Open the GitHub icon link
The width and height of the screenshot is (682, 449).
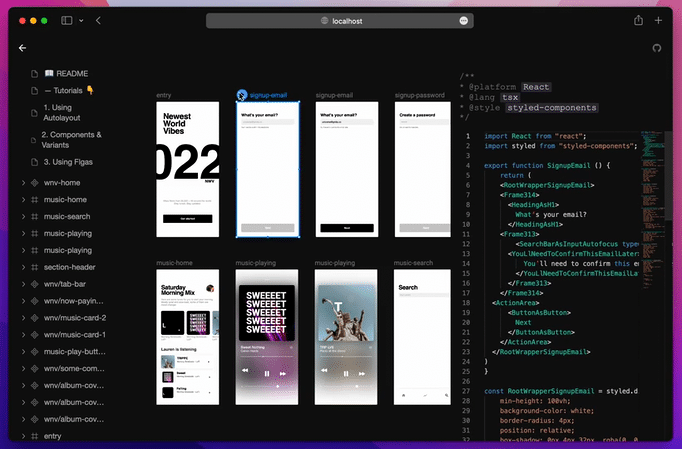[x=657, y=48]
